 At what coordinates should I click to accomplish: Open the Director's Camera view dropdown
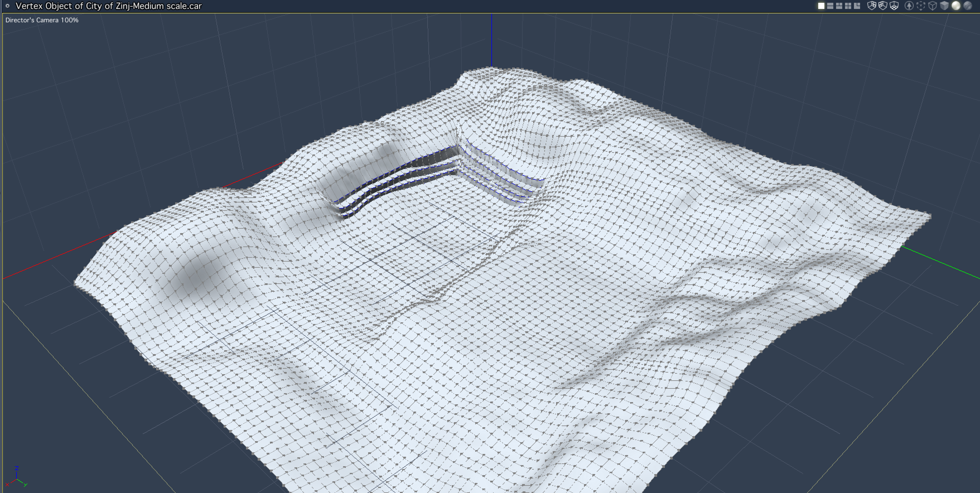(42, 20)
